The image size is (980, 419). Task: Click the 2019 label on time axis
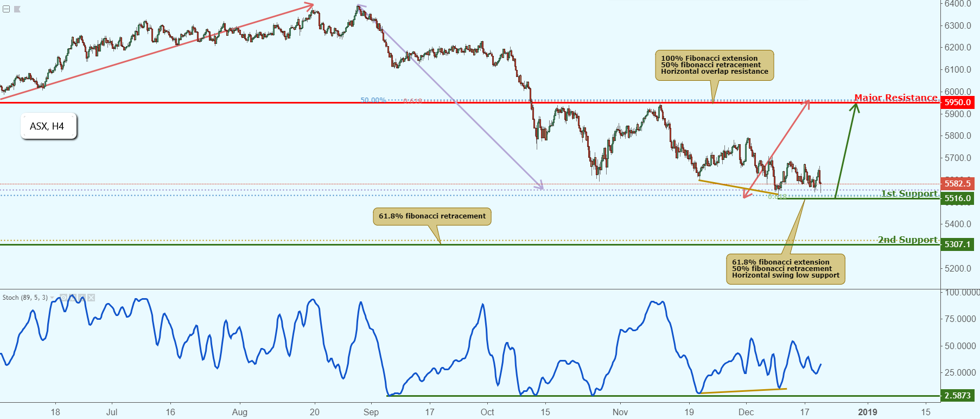pos(867,412)
